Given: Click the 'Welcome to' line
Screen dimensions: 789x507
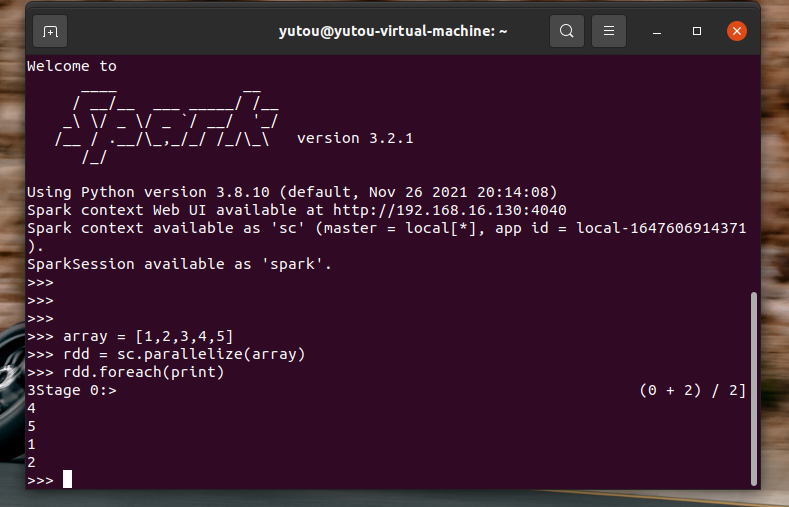Looking at the screenshot, I should (72, 66).
